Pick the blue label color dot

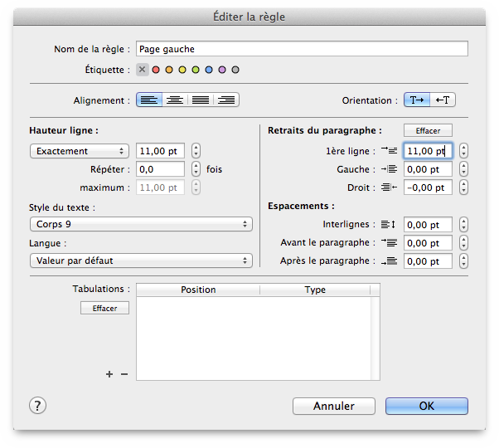[209, 70]
